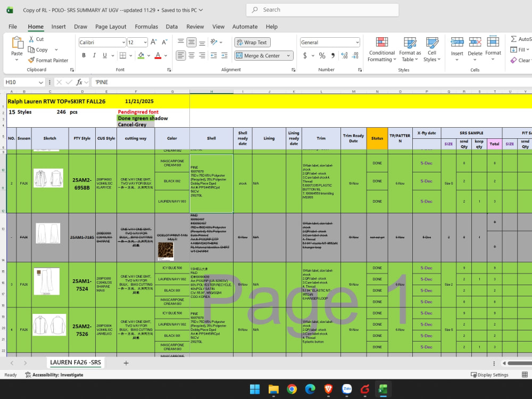The width and height of the screenshot is (532, 399).
Task: Open File Explorer from taskbar
Action: pos(273,389)
